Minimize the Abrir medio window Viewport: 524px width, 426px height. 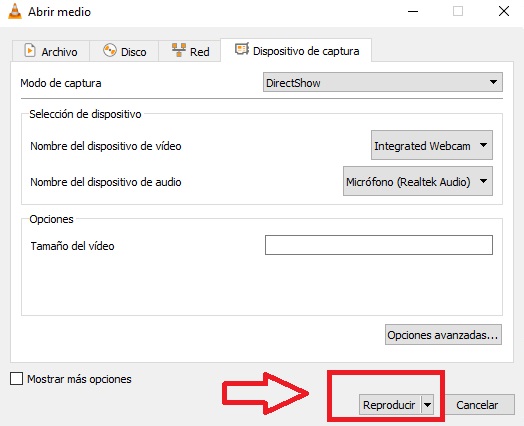pos(413,12)
